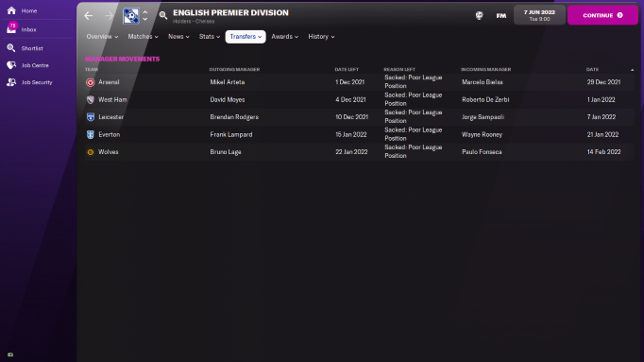
Task: Open the Wolves team link
Action: [x=108, y=152]
